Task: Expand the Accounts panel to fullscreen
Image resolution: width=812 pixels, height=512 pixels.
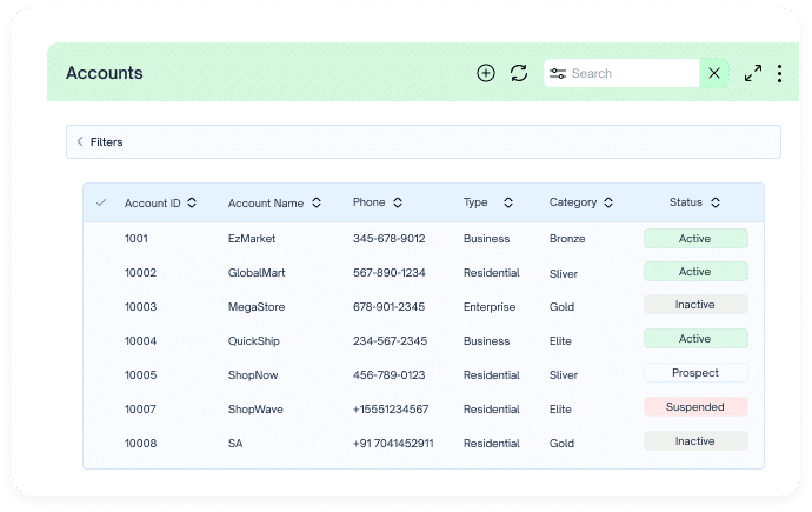Action: pyautogui.click(x=753, y=73)
